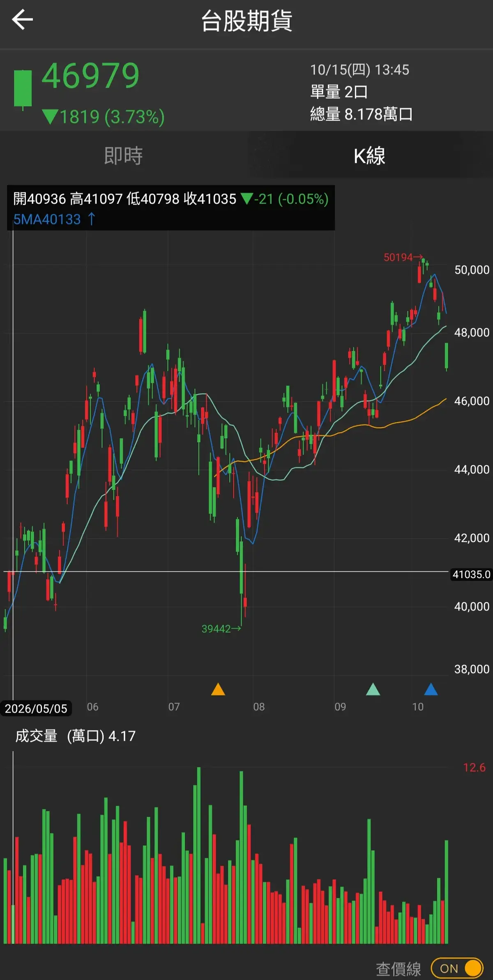Tap the 總量 8.178萬口 total volume text

361,114
